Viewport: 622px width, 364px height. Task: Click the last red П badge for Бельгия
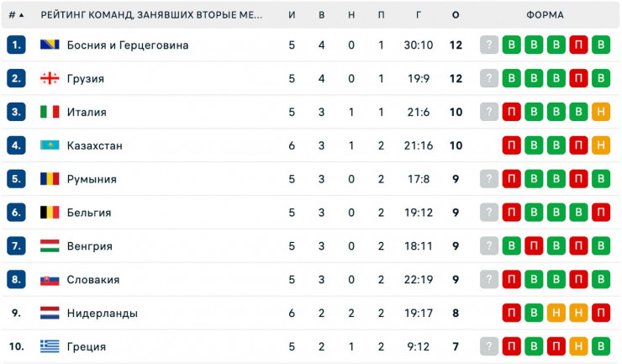tap(600, 213)
